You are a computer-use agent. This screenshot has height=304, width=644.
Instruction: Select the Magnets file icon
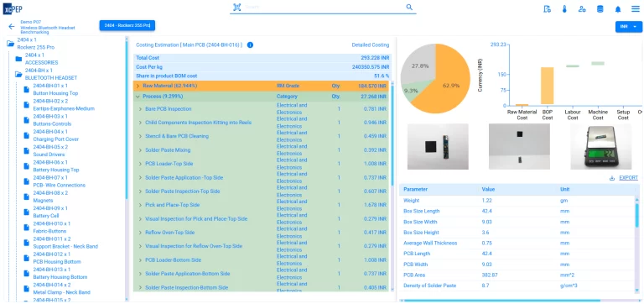coord(27,197)
